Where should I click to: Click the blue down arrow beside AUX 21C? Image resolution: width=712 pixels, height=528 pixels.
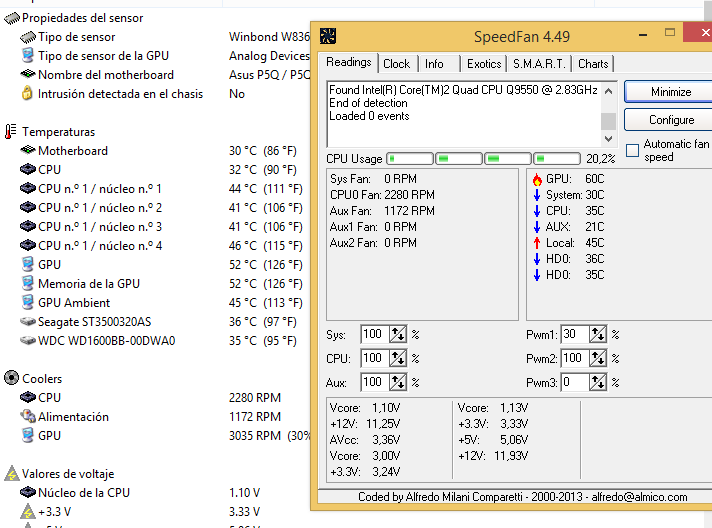coord(537,227)
